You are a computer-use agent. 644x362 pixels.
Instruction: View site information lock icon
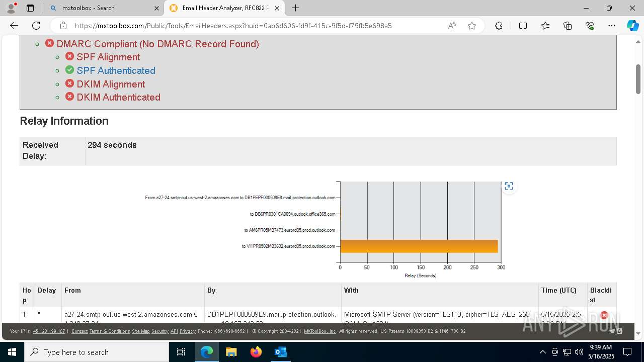[x=63, y=26]
